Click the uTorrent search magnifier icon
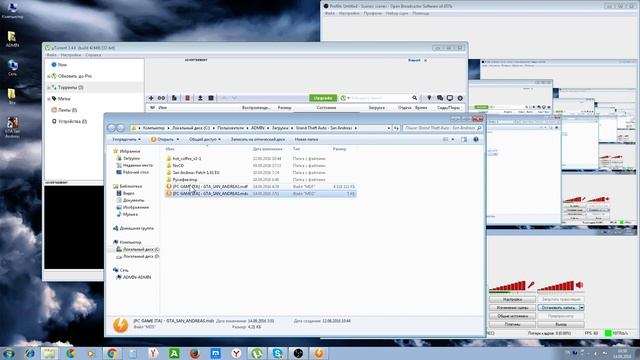 tap(415, 98)
